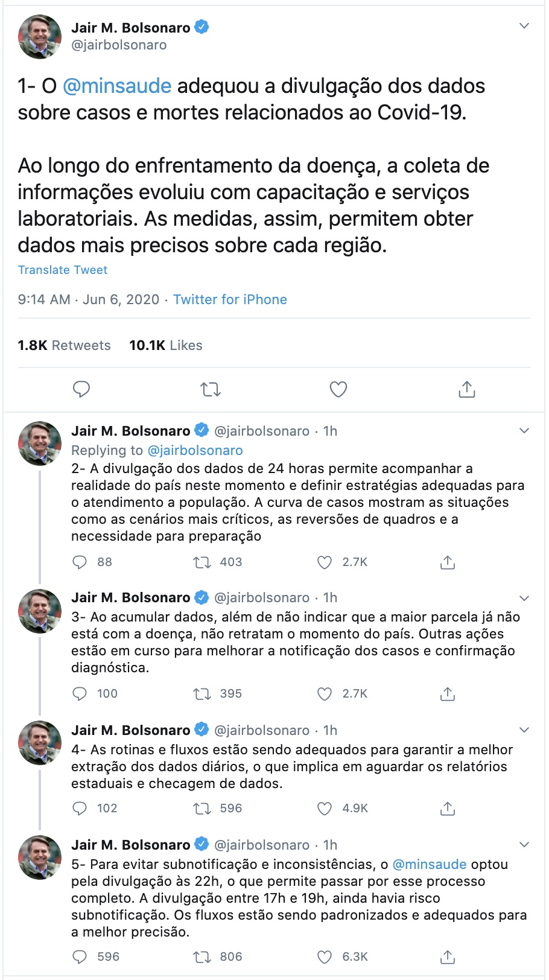Open the caret menu on tweet 5
This screenshot has height=980, width=549.
523,845
